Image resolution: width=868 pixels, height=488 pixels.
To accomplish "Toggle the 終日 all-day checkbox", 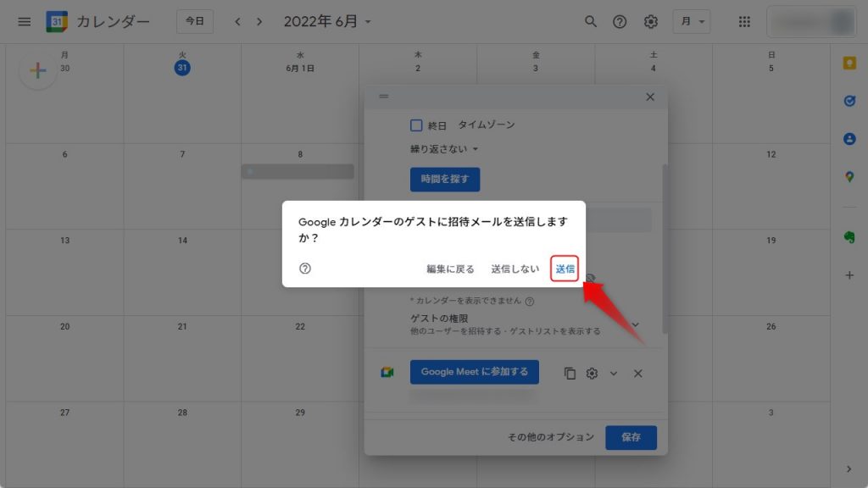I will [x=416, y=125].
